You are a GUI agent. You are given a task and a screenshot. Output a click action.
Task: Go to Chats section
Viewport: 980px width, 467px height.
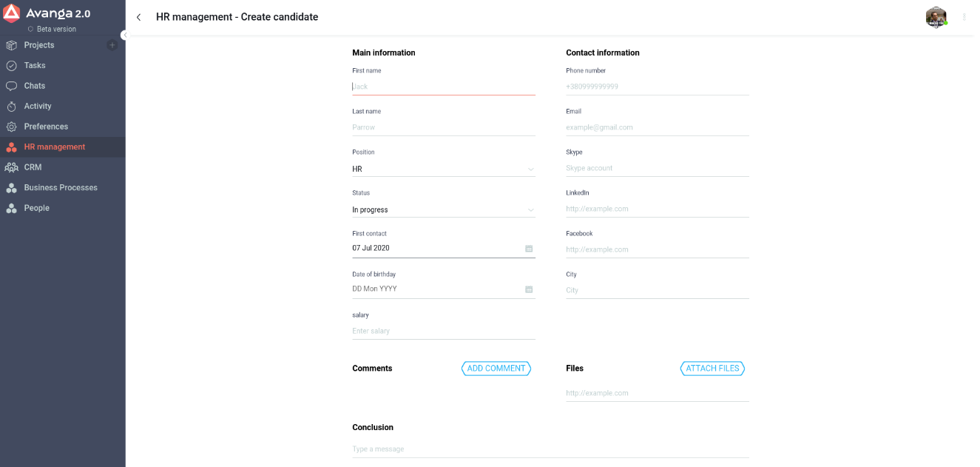coord(35,86)
